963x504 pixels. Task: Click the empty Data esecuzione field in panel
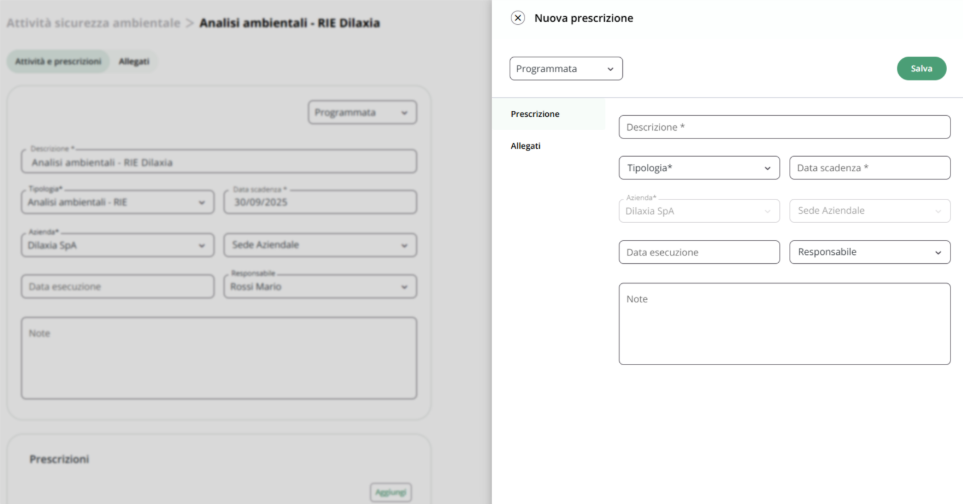pyautogui.click(x=699, y=252)
